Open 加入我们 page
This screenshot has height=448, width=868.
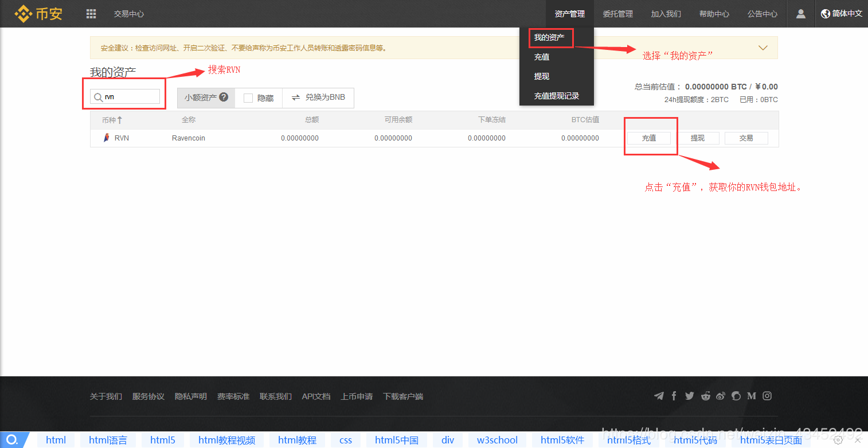tap(666, 14)
